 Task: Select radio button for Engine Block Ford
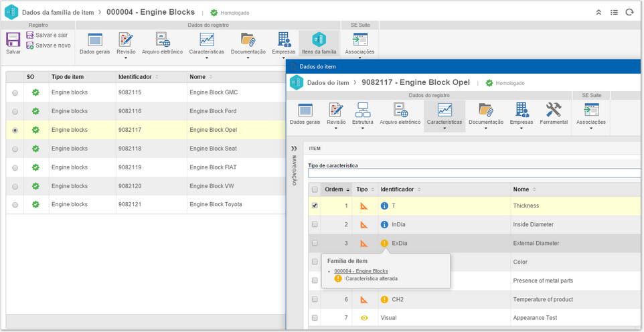click(15, 111)
